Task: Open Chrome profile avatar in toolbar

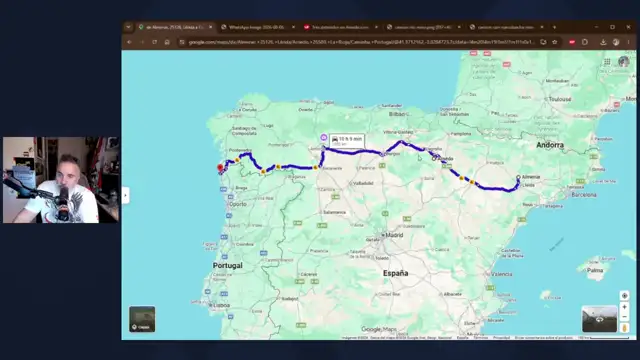Action: click(x=616, y=42)
